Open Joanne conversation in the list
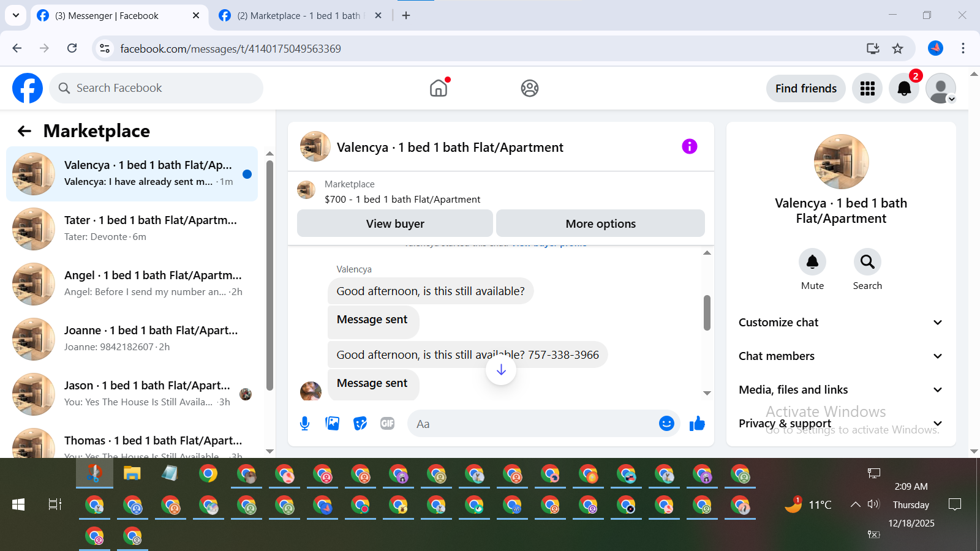 (132, 339)
